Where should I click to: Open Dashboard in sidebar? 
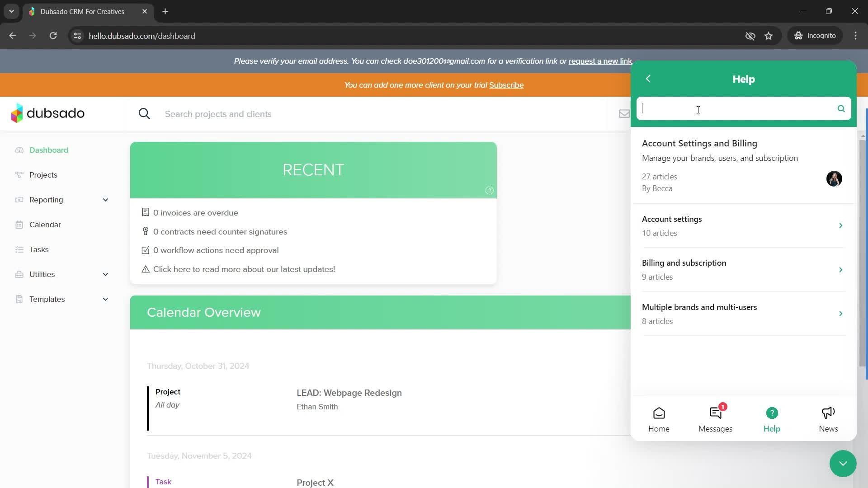[x=49, y=150]
